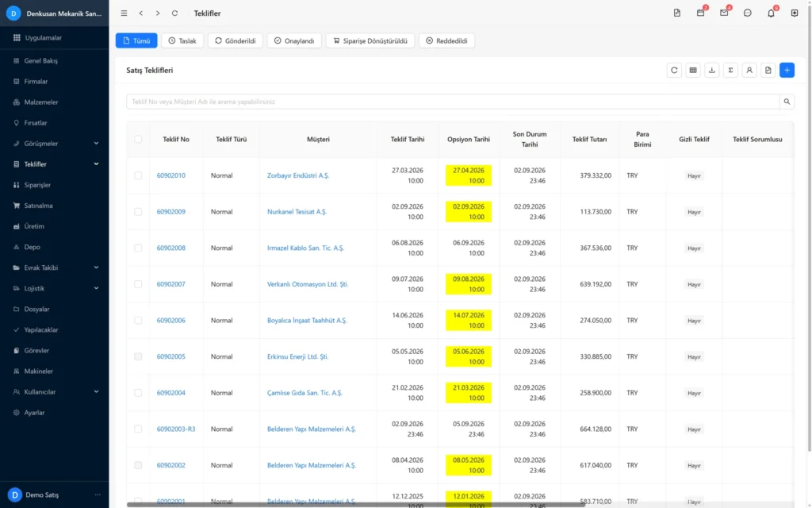Focus the Teklif No search field
The height and width of the screenshot is (508, 812).
click(453, 102)
